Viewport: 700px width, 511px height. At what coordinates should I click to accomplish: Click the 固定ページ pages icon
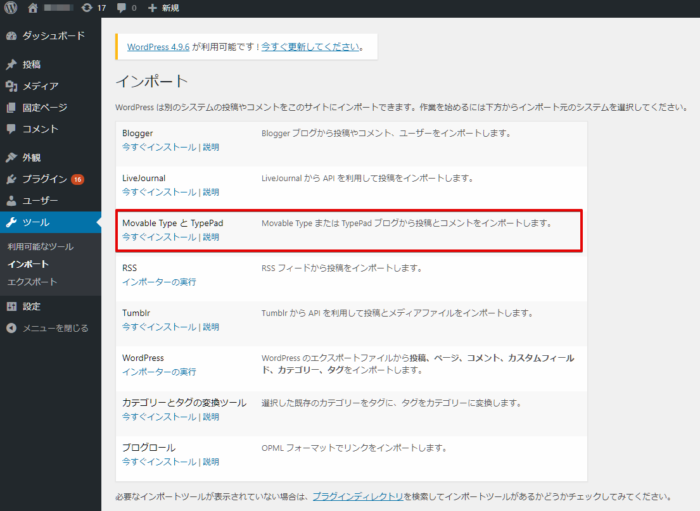(x=11, y=108)
